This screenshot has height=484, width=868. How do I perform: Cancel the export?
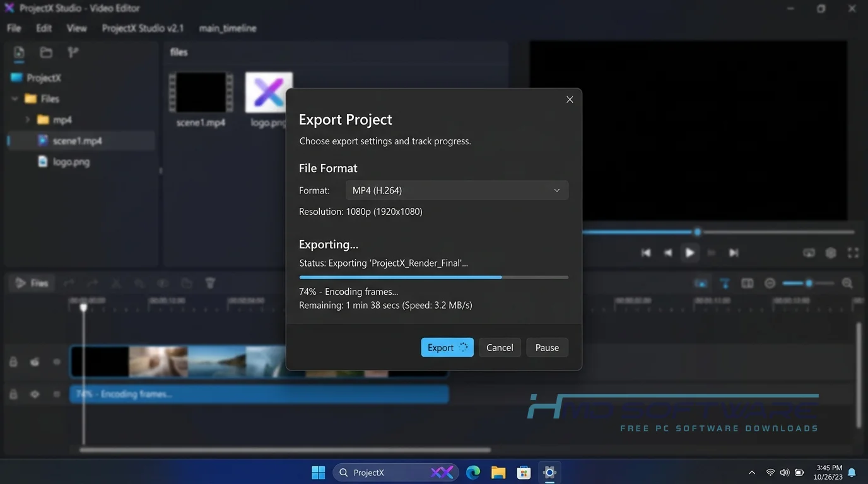[500, 347]
